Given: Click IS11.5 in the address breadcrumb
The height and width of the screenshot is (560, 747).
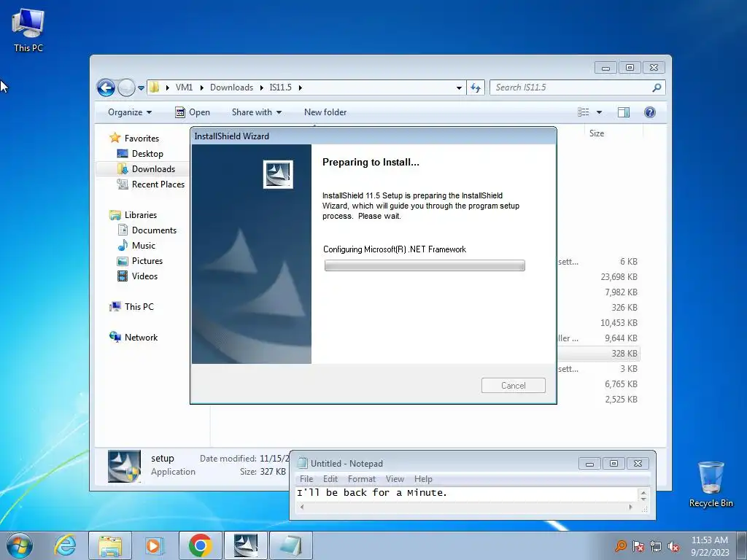Looking at the screenshot, I should pos(281,87).
